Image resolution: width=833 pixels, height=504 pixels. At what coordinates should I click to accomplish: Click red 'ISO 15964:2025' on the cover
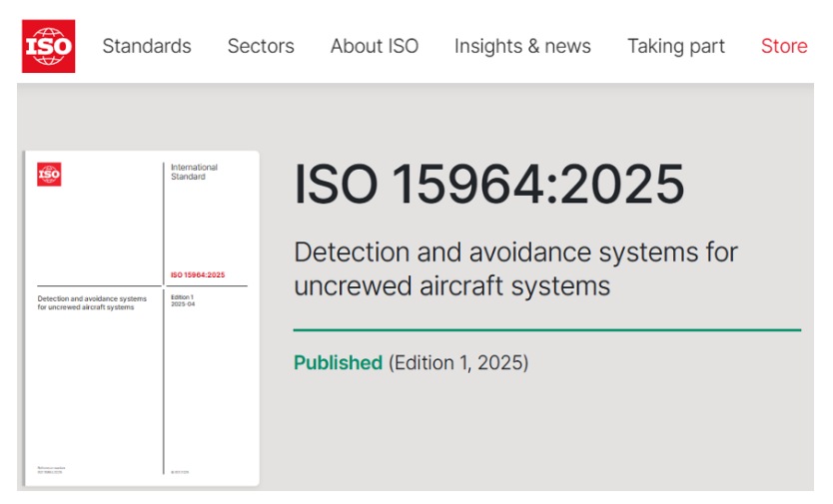198,274
